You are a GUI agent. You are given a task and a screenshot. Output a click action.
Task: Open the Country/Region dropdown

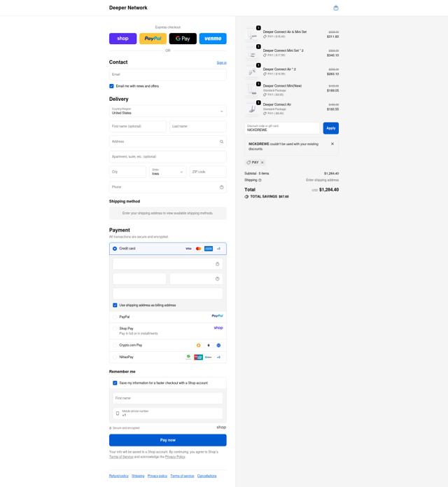click(168, 111)
